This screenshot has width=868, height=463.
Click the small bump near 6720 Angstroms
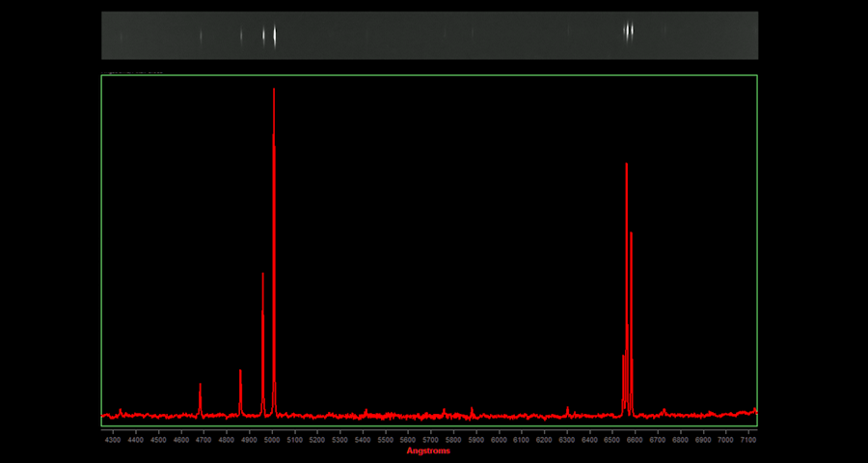pyautogui.click(x=664, y=411)
